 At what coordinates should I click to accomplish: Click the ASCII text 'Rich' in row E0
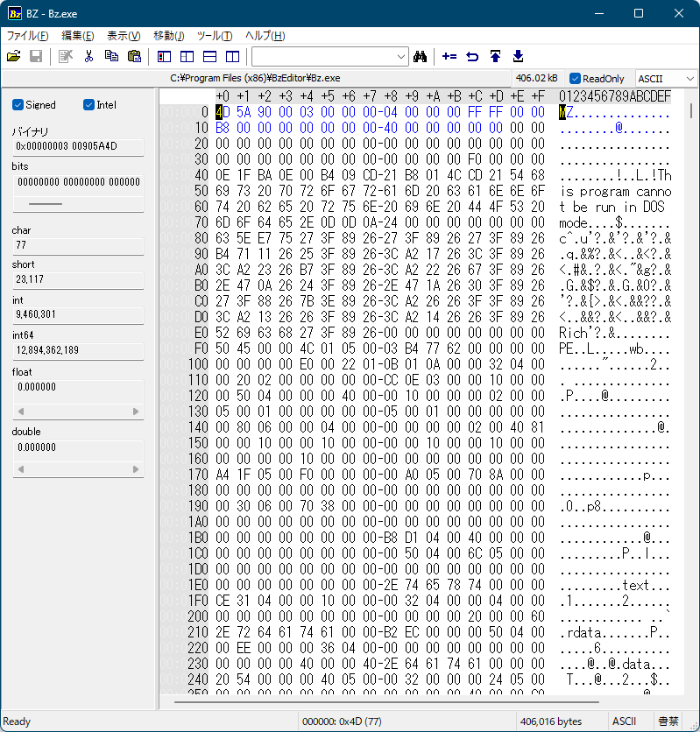tap(573, 333)
